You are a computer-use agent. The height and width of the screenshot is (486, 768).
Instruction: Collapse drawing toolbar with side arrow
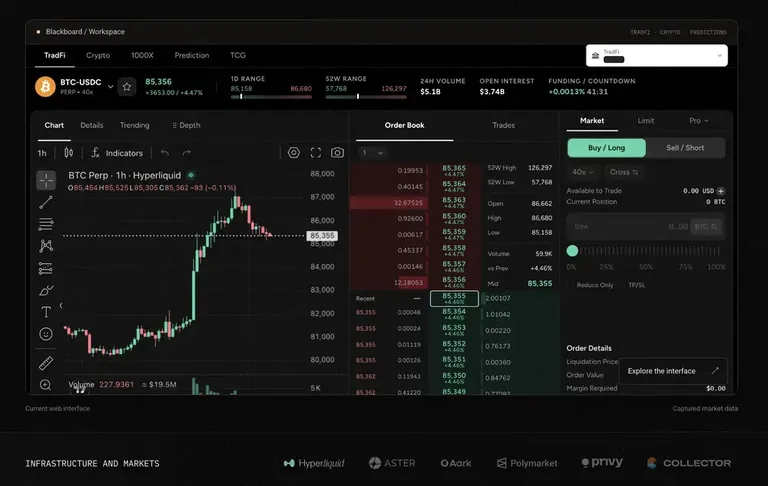[x=61, y=305]
